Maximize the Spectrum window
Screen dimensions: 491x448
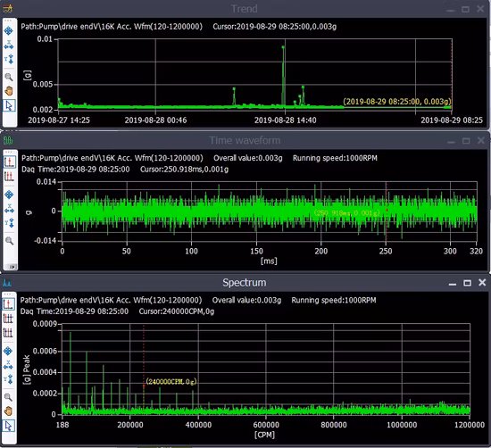pyautogui.click(x=467, y=283)
